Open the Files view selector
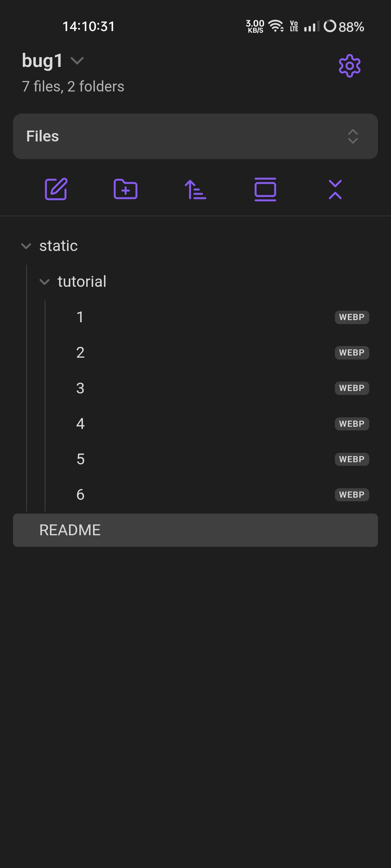 195,136
